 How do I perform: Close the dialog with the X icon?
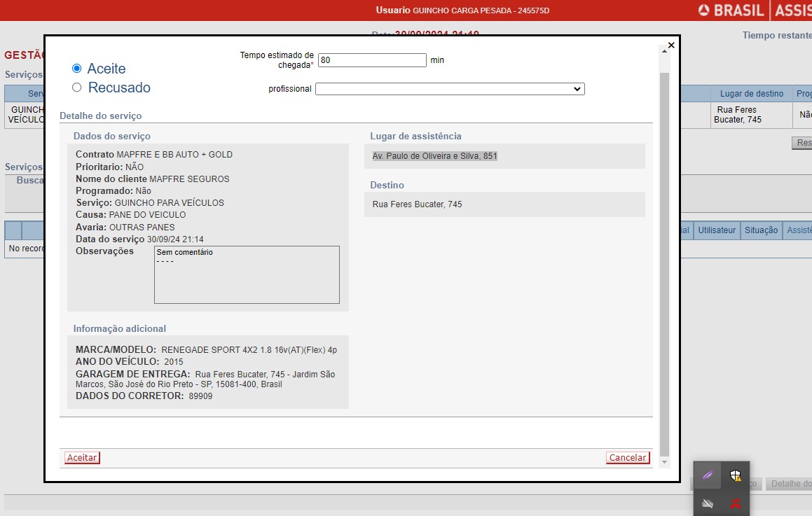click(671, 45)
